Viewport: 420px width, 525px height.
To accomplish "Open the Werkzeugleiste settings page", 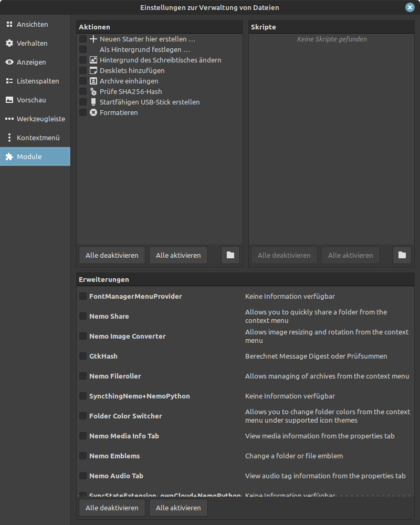I will coord(35,119).
